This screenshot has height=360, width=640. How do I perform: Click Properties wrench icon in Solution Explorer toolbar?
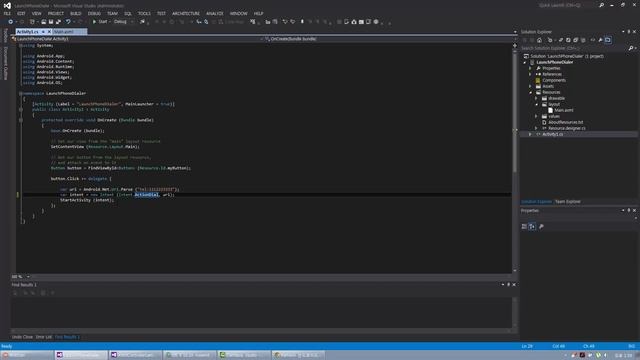pos(600,40)
